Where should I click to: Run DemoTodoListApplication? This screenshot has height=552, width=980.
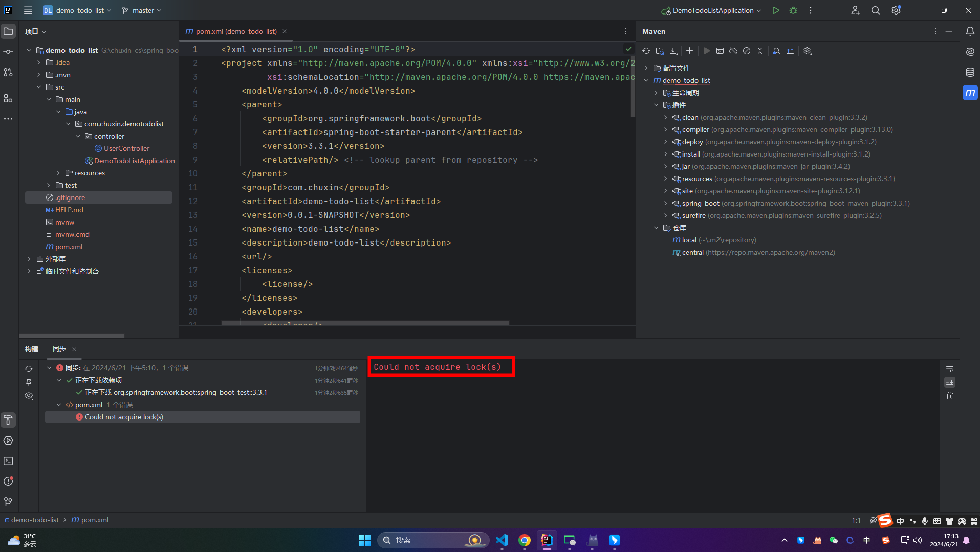tap(776, 10)
